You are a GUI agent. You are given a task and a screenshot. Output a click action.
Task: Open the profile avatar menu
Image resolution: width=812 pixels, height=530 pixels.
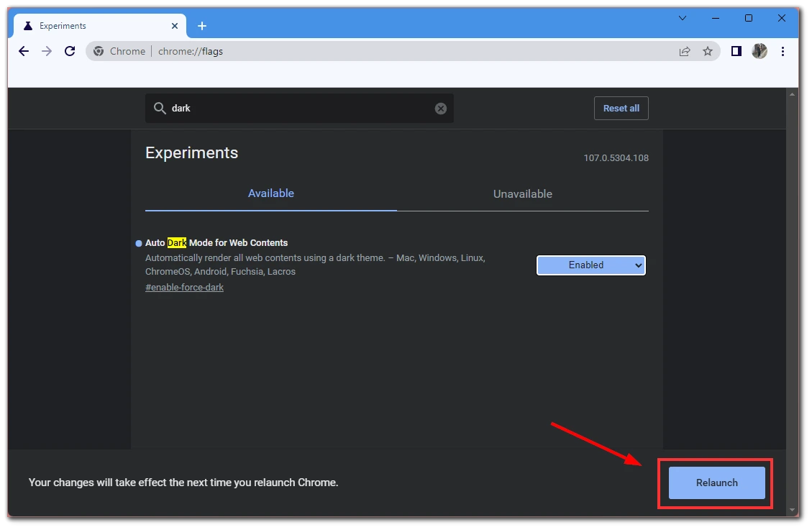coord(759,51)
